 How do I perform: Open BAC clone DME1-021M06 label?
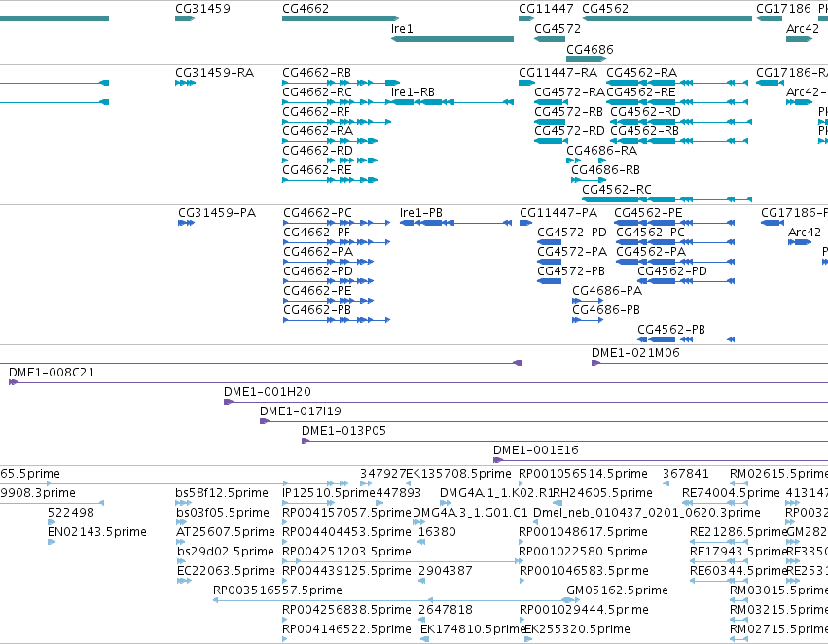(x=635, y=353)
